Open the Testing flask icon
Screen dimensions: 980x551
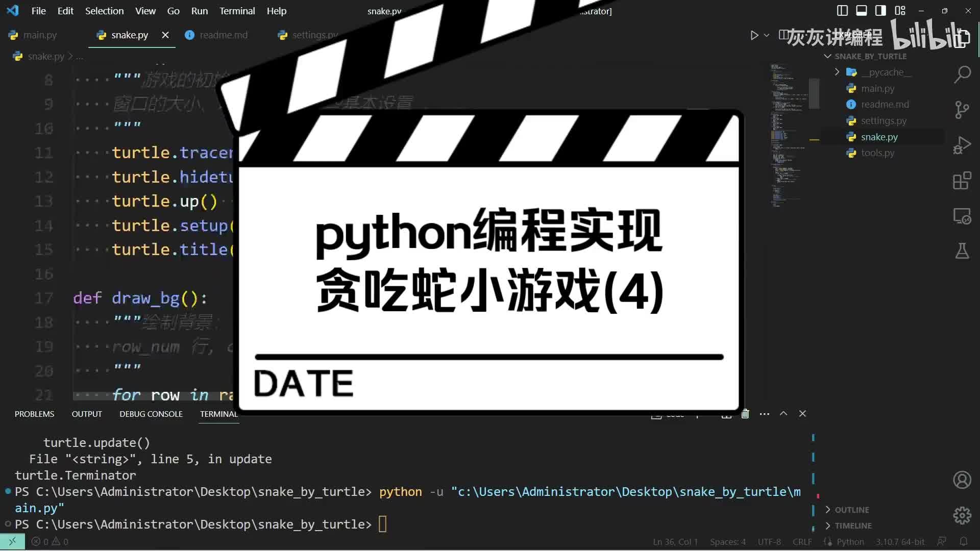[962, 251]
